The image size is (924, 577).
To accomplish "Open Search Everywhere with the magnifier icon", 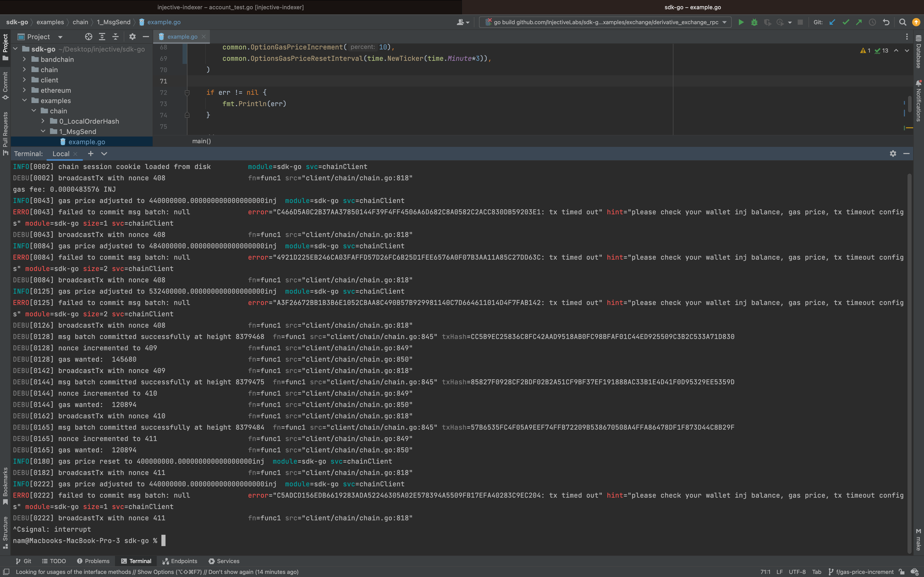I will coord(903,22).
